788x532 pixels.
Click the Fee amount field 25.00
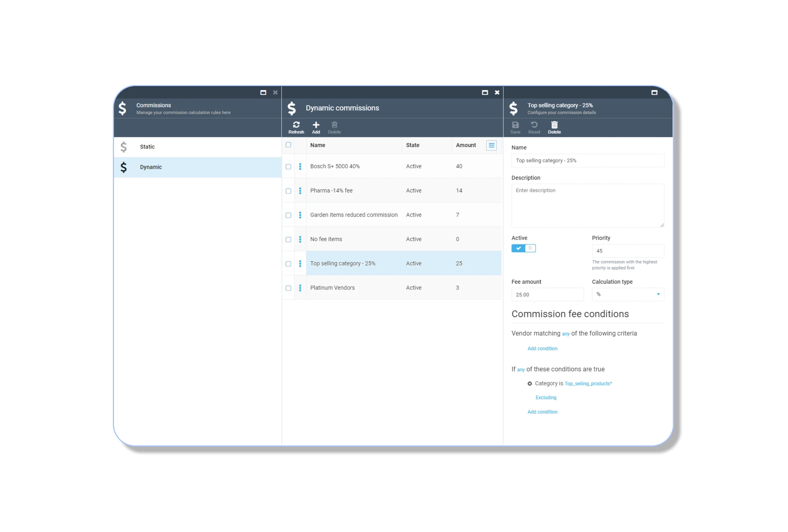tap(547, 295)
